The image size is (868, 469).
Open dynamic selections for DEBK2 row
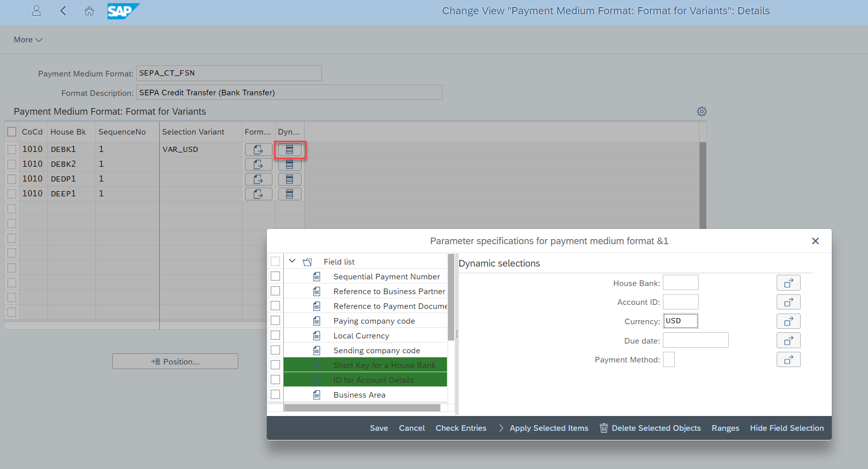point(289,164)
